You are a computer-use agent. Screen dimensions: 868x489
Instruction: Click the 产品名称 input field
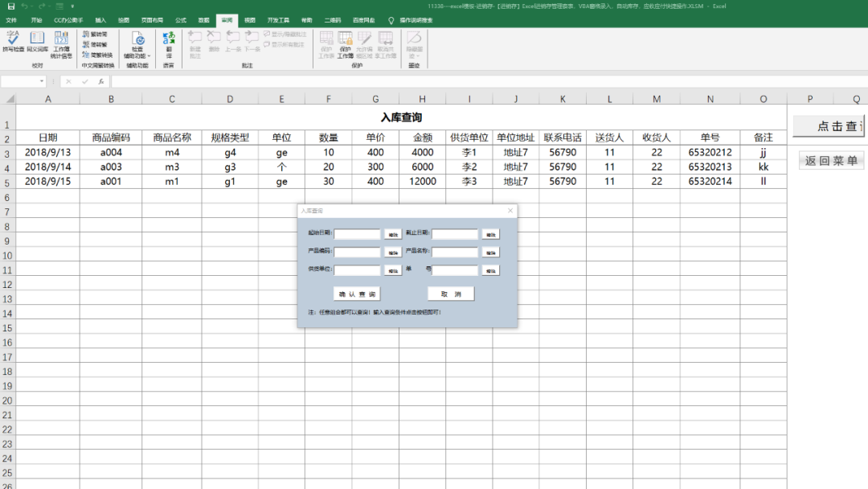[454, 252]
